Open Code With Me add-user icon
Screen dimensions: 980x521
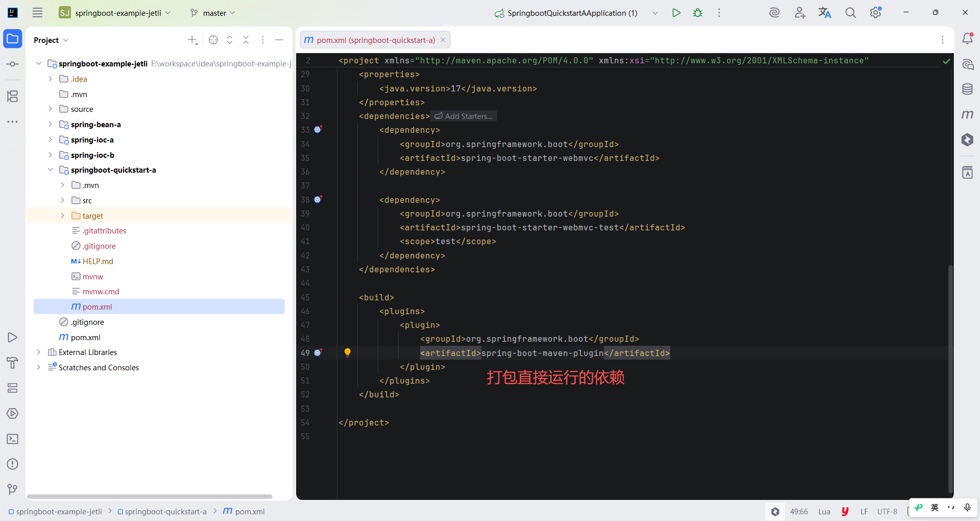click(x=800, y=13)
